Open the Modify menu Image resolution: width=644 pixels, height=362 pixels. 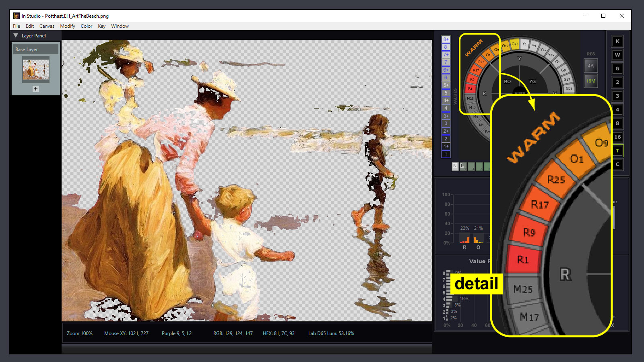(68, 26)
